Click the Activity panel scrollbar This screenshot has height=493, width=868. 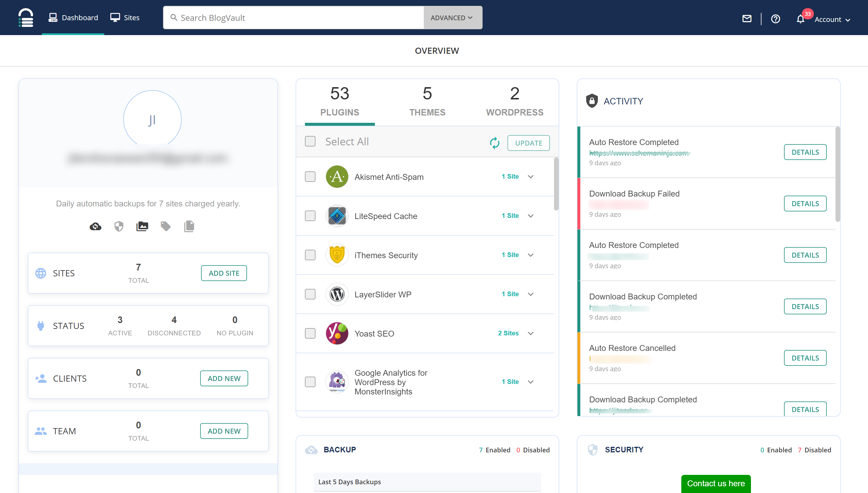(x=838, y=175)
